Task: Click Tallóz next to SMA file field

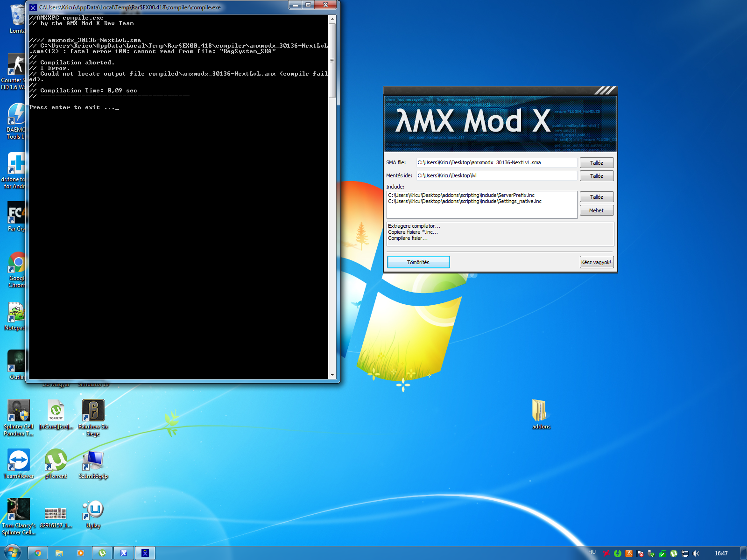Action: coord(597,163)
